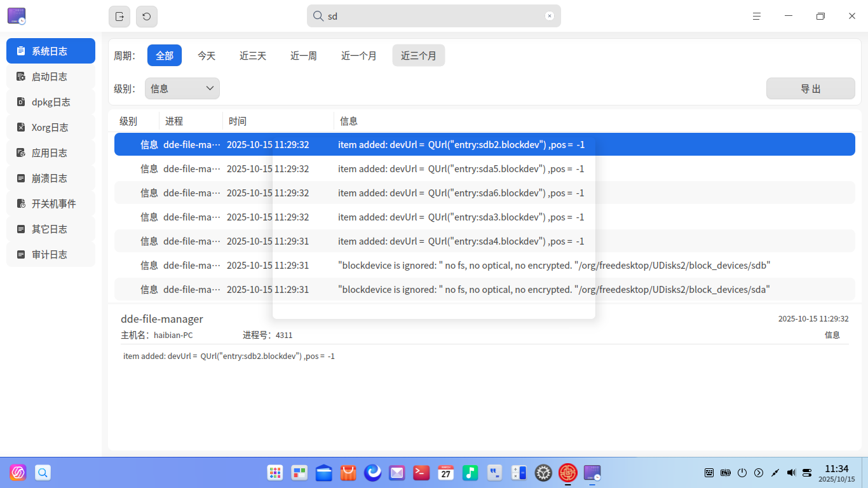Open dpkg日志 in the sidebar
The height and width of the screenshot is (488, 868).
click(x=51, y=102)
